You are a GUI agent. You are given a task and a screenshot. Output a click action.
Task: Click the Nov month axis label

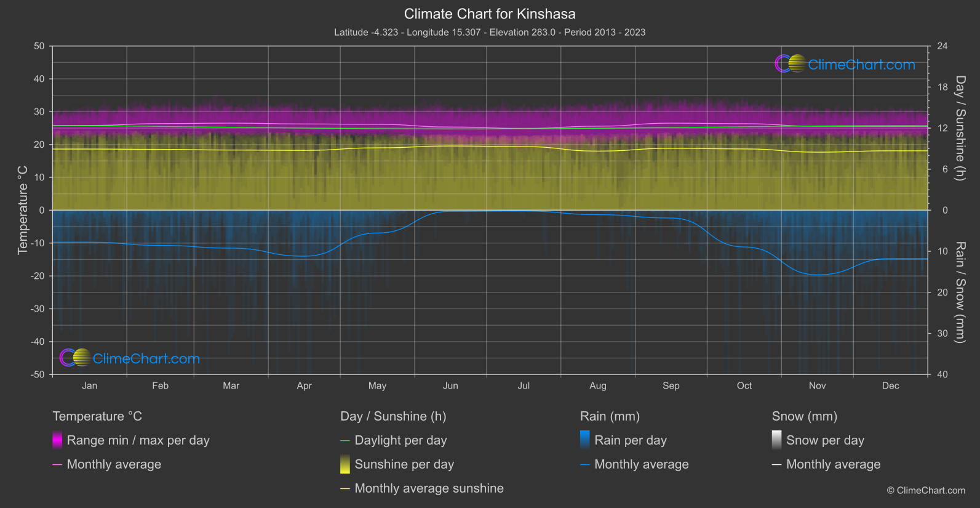click(x=818, y=385)
